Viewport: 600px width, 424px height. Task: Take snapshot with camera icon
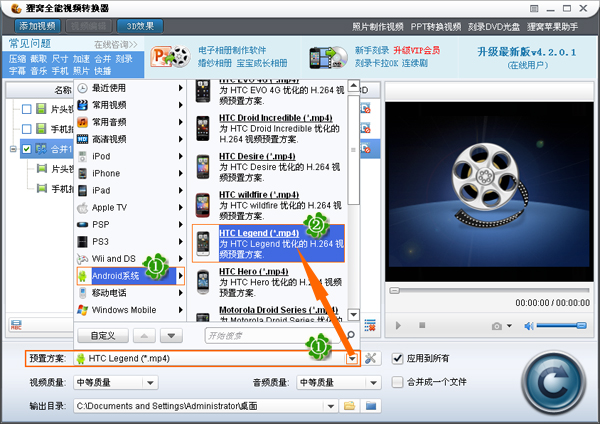pyautogui.click(x=497, y=326)
